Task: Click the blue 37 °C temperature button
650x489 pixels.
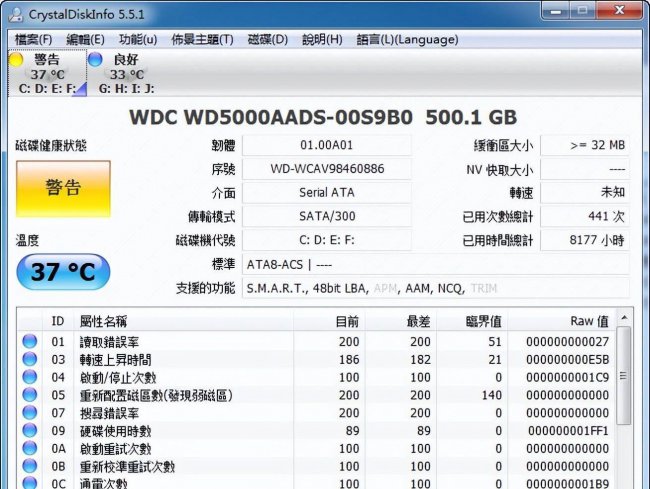Action: point(63,271)
